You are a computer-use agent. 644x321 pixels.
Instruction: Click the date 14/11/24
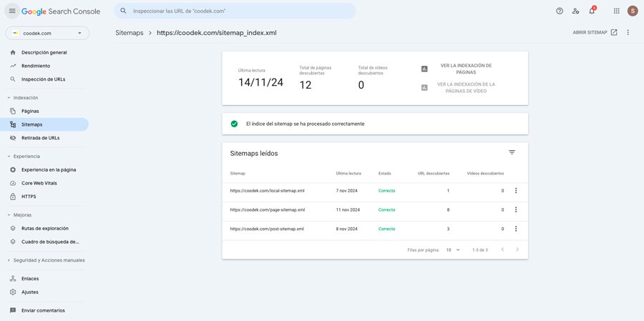point(260,82)
